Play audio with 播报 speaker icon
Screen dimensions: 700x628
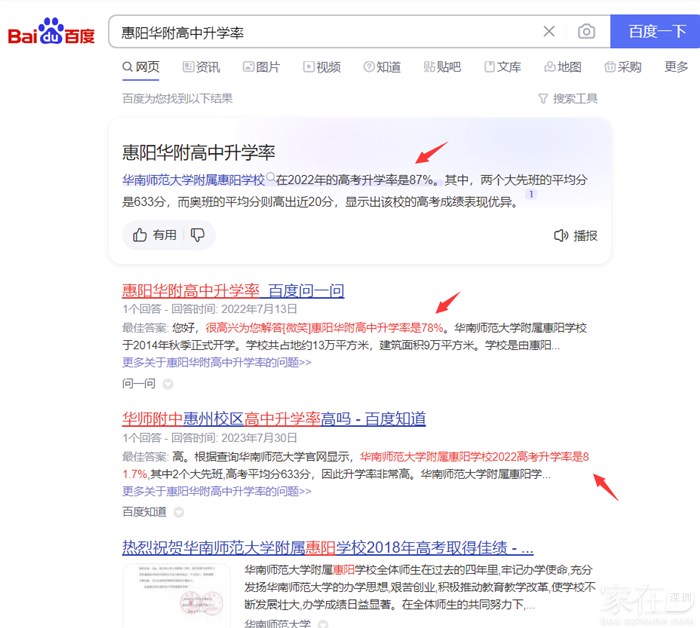click(x=575, y=236)
